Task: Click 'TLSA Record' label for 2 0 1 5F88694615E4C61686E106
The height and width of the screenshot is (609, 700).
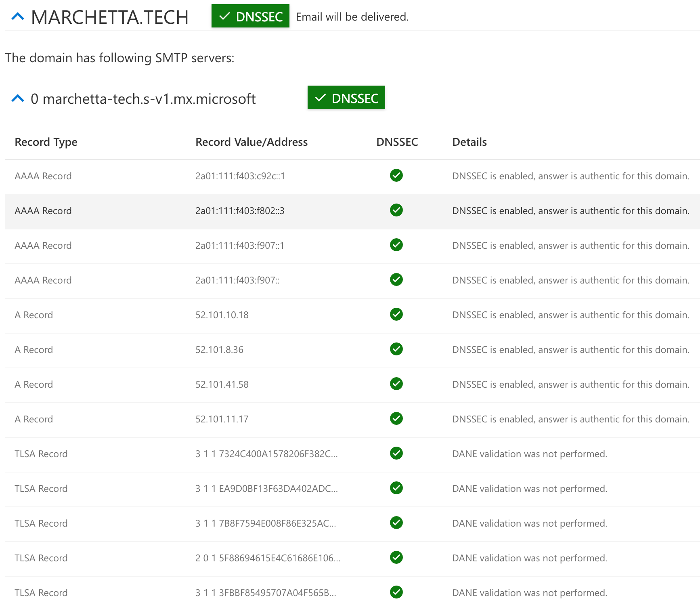Action: 41,558
